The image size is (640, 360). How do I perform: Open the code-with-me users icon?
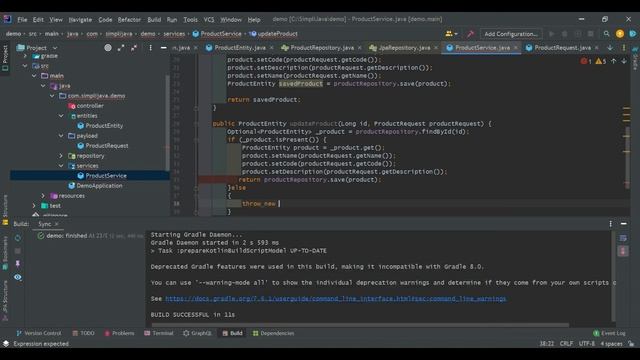pyautogui.click(x=451, y=34)
